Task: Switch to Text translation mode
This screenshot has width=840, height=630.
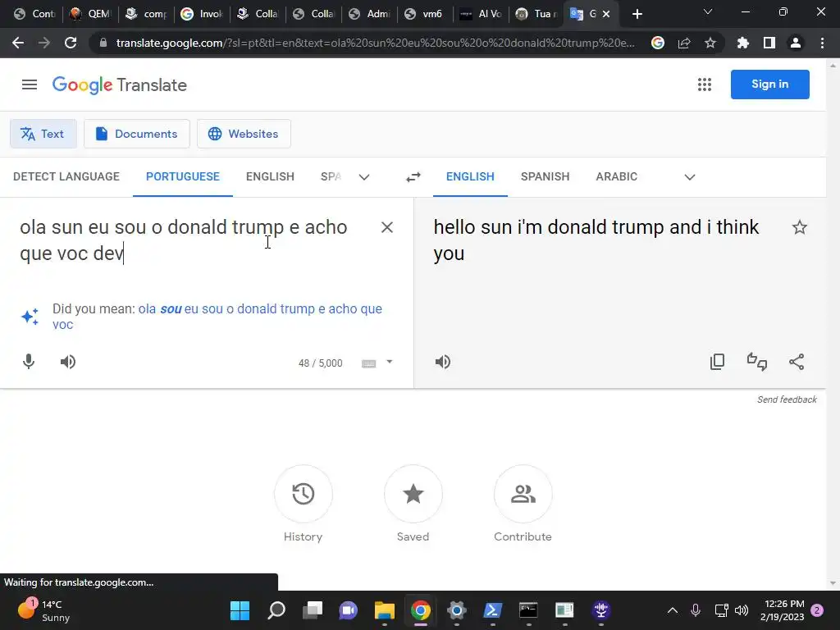Action: coord(43,134)
